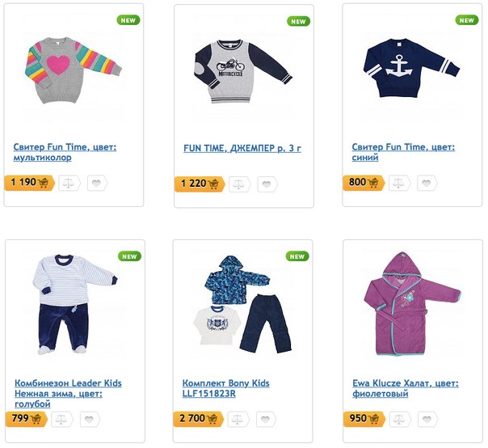
Task: Add navy anchor sweater to cart
Action: 361,183
